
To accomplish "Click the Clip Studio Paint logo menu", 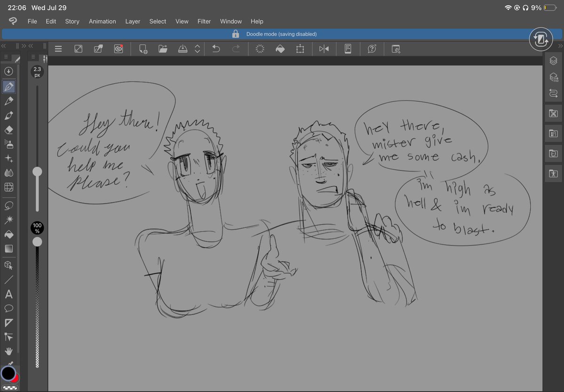I will pyautogui.click(x=13, y=21).
